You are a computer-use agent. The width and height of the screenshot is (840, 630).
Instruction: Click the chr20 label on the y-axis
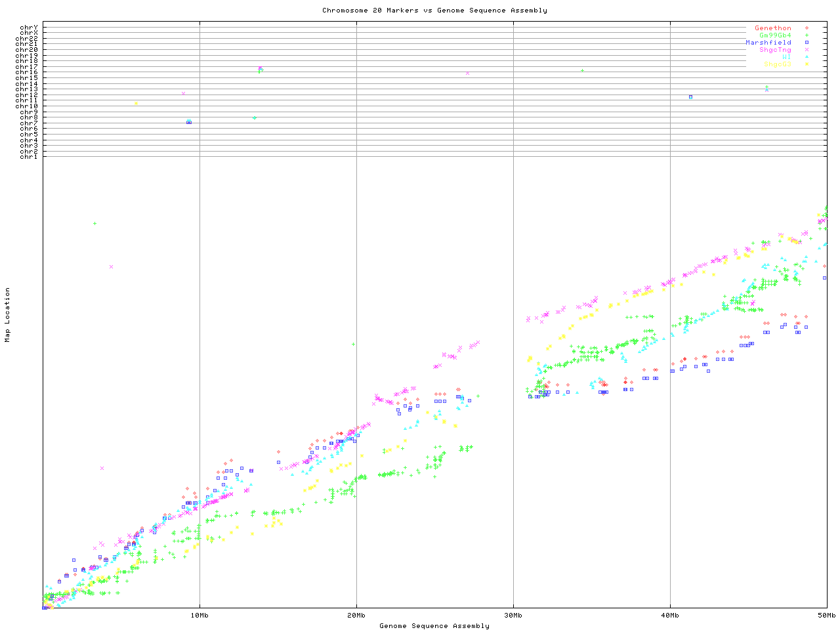(x=27, y=50)
